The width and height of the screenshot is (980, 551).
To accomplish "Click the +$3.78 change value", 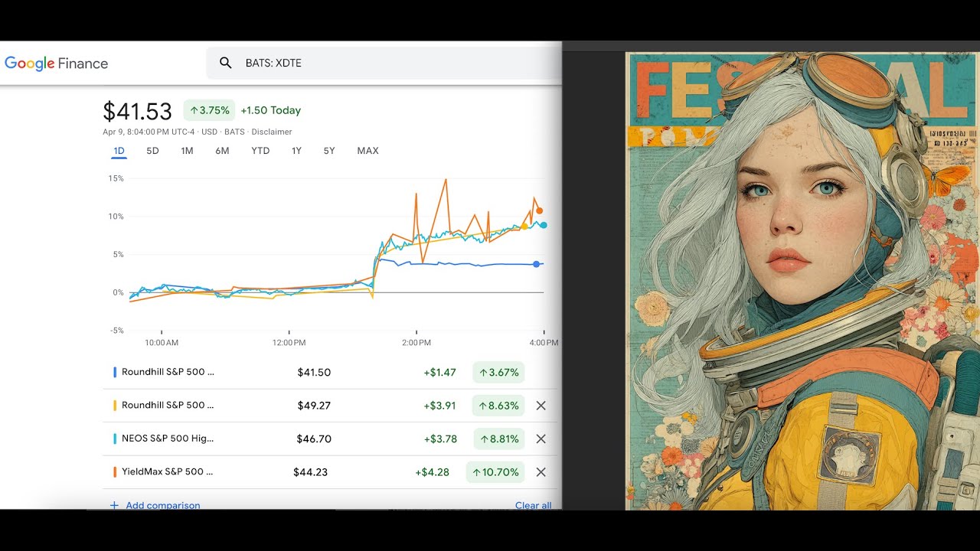I will point(440,439).
